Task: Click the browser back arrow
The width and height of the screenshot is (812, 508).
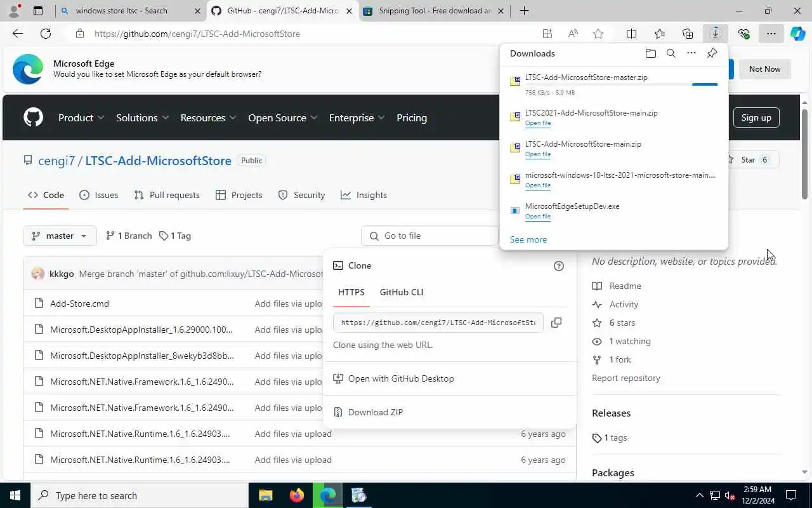Action: pyautogui.click(x=18, y=34)
